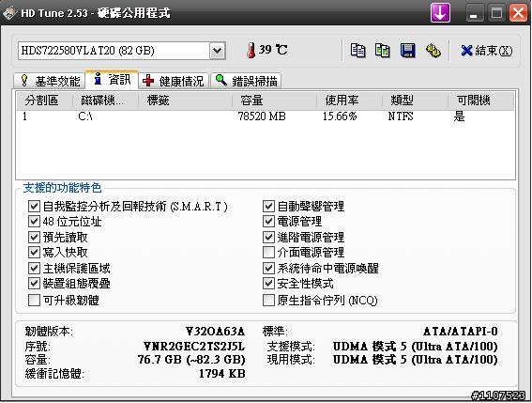Click the 結束(X) exit button
This screenshot has height=403, width=532.
487,51
